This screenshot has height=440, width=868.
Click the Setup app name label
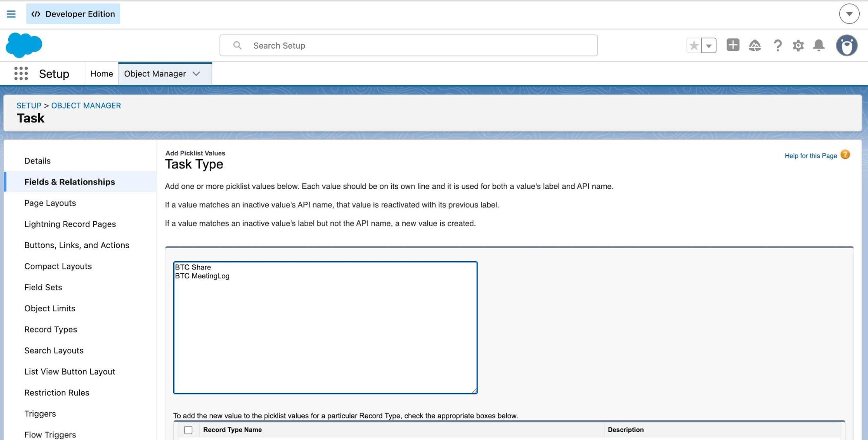[x=54, y=74]
